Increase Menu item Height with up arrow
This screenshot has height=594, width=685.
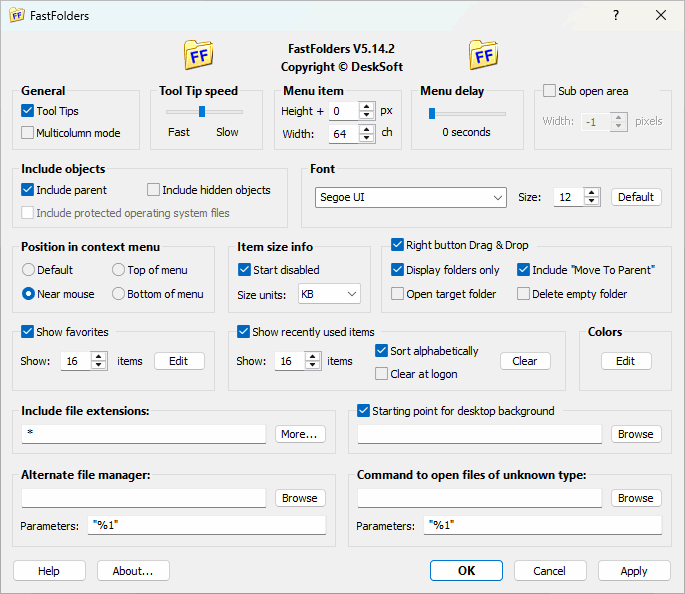(367, 106)
